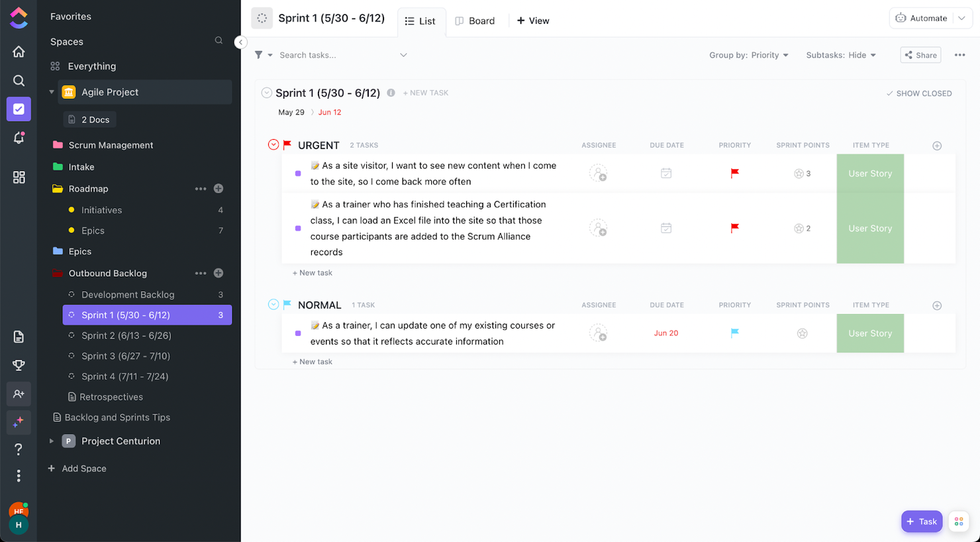
Task: Open the Goals trophy icon
Action: pyautogui.click(x=19, y=365)
